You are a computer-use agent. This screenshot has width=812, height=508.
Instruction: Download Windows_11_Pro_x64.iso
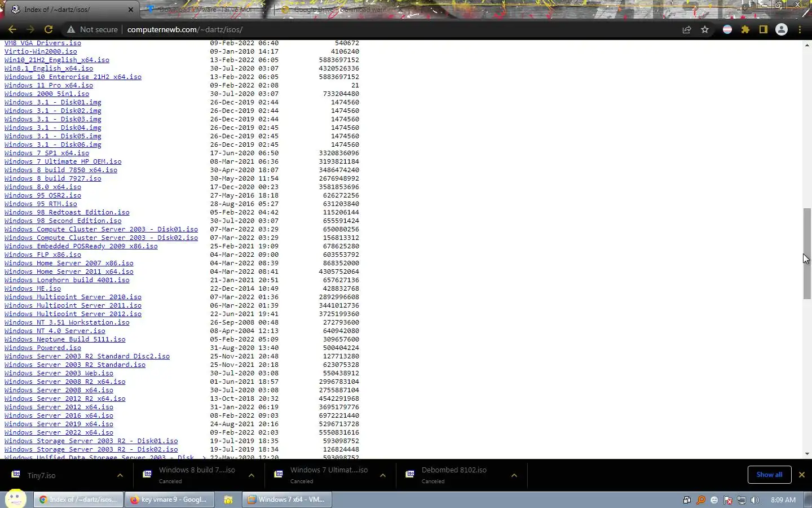[48, 85]
